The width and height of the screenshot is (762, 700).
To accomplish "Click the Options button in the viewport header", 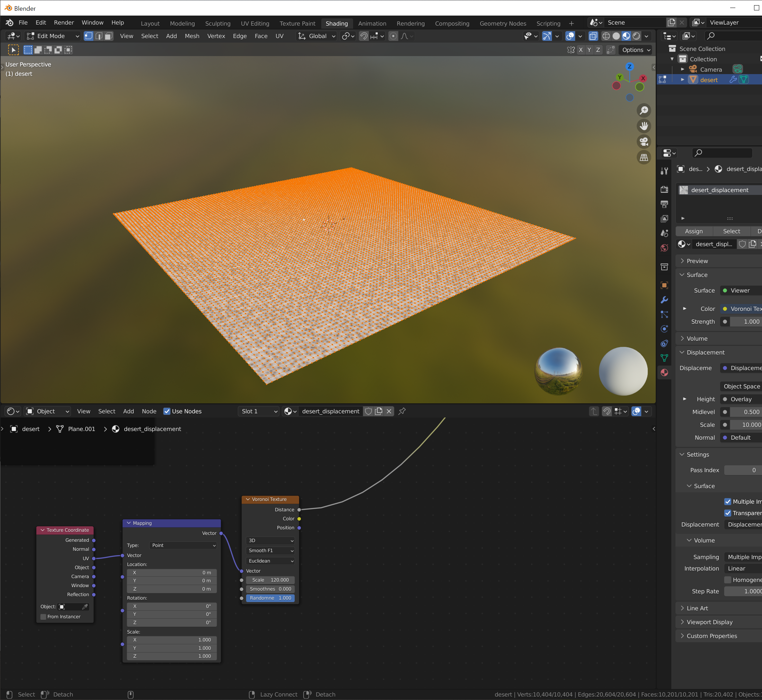I will pyautogui.click(x=636, y=50).
